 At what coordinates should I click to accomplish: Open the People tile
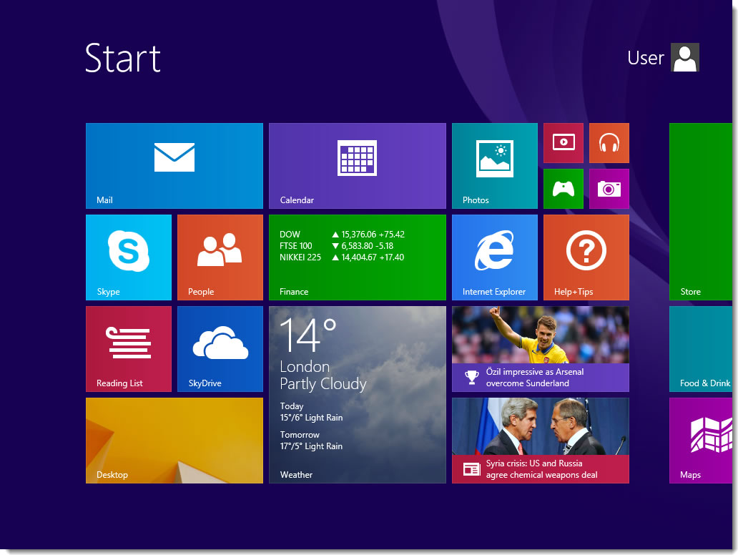point(220,257)
